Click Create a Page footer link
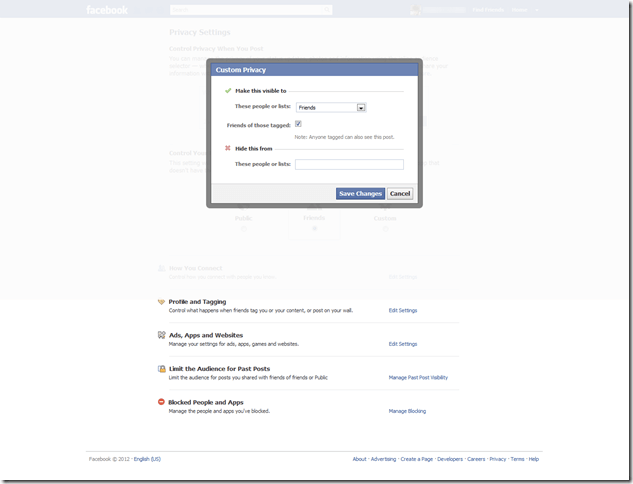The height and width of the screenshot is (484, 633). 417,459
